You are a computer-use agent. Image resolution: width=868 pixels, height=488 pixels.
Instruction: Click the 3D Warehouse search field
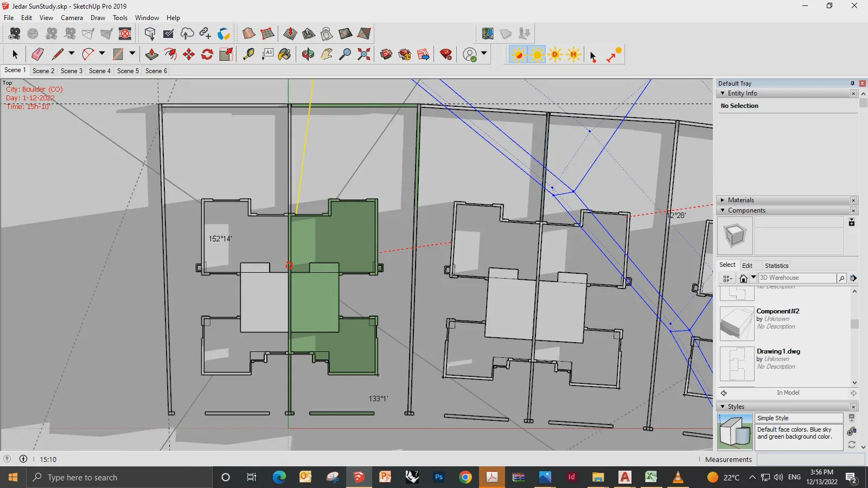point(797,278)
